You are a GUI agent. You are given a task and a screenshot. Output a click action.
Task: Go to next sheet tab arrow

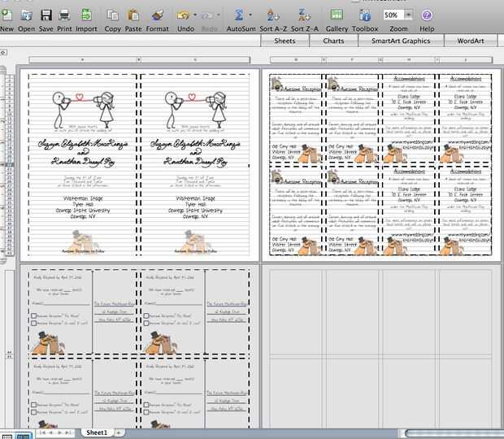pyautogui.click(x=59, y=432)
